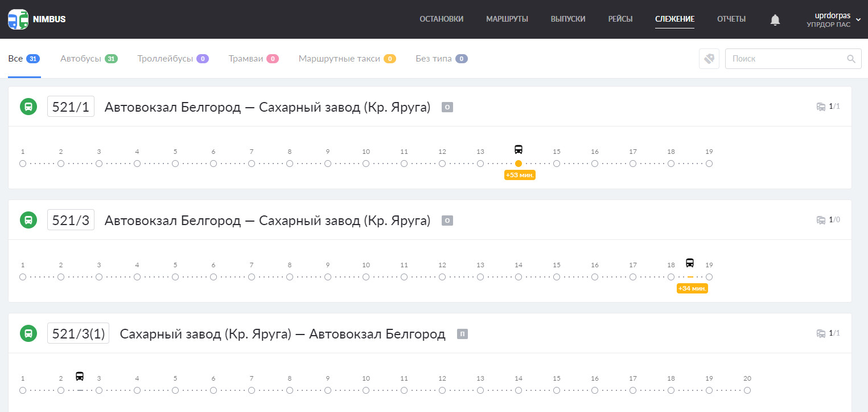The width and height of the screenshot is (868, 412).
Task: Click bus marker on route 521/3 timeline
Action: 690,263
